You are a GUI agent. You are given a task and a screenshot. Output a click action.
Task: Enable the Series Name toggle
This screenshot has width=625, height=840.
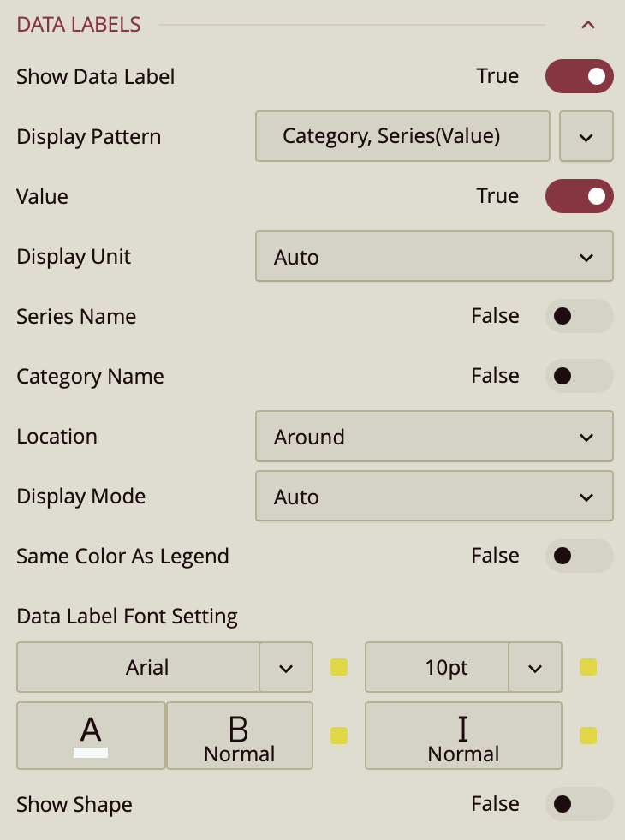pyautogui.click(x=579, y=316)
